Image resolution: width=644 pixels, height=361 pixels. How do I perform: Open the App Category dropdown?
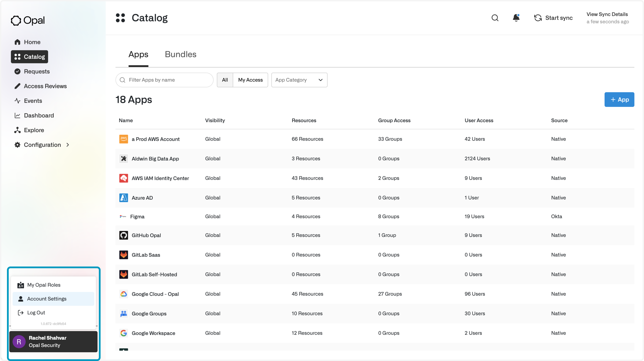[x=299, y=80]
